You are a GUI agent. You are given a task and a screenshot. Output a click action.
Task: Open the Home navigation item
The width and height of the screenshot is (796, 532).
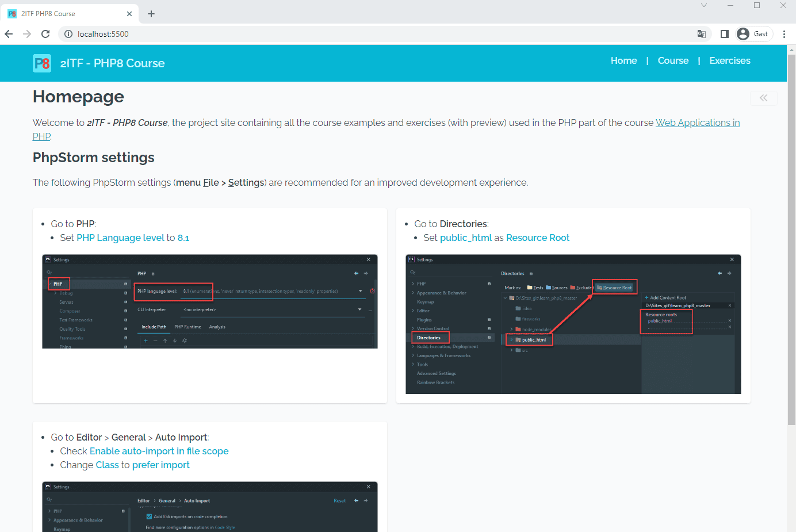coord(623,60)
